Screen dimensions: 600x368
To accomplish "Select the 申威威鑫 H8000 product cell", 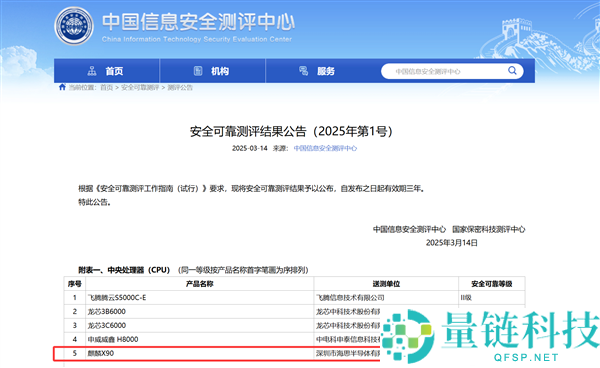I will [199, 339].
